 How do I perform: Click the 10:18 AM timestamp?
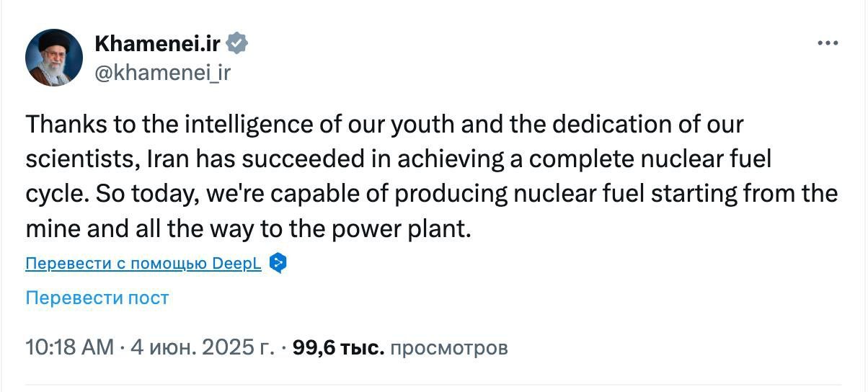pyautogui.click(x=69, y=348)
